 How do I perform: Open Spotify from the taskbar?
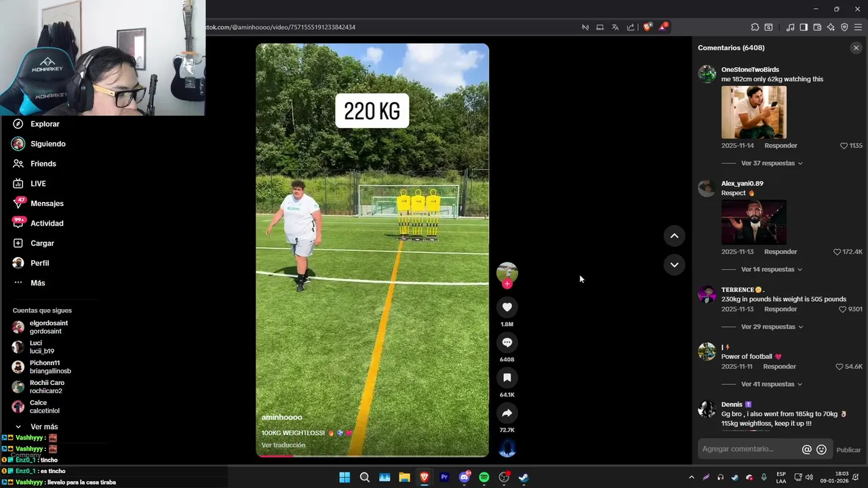(x=484, y=477)
